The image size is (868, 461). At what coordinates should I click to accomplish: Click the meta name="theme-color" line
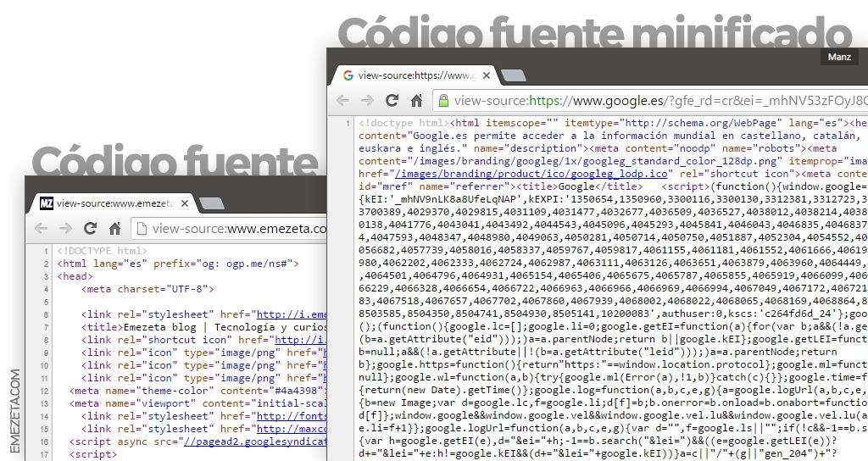tap(198, 391)
